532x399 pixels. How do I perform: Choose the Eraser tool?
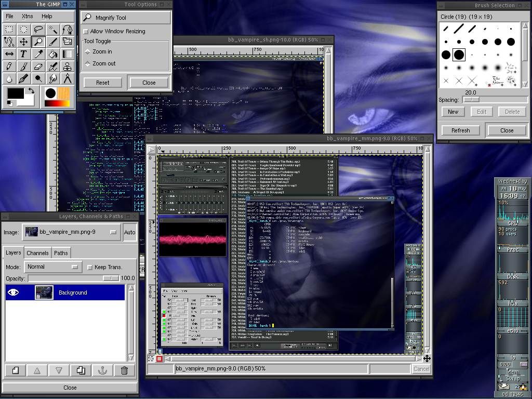38,66
